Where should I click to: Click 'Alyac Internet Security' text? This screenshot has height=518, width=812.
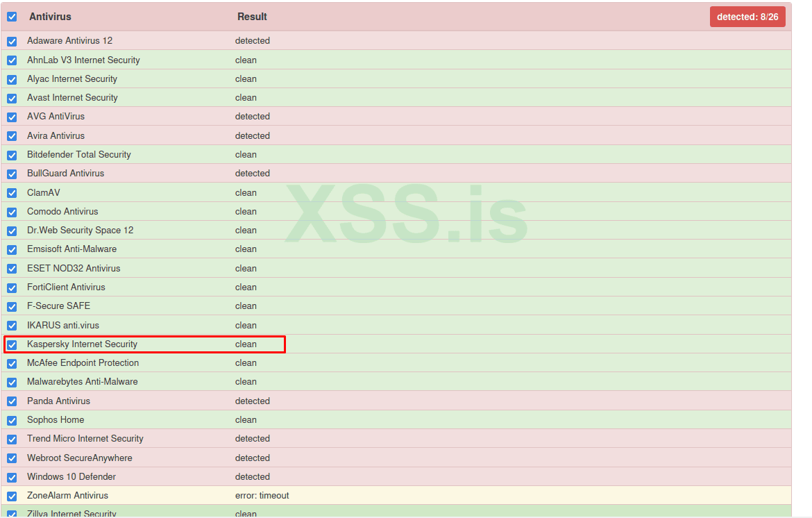tap(72, 78)
